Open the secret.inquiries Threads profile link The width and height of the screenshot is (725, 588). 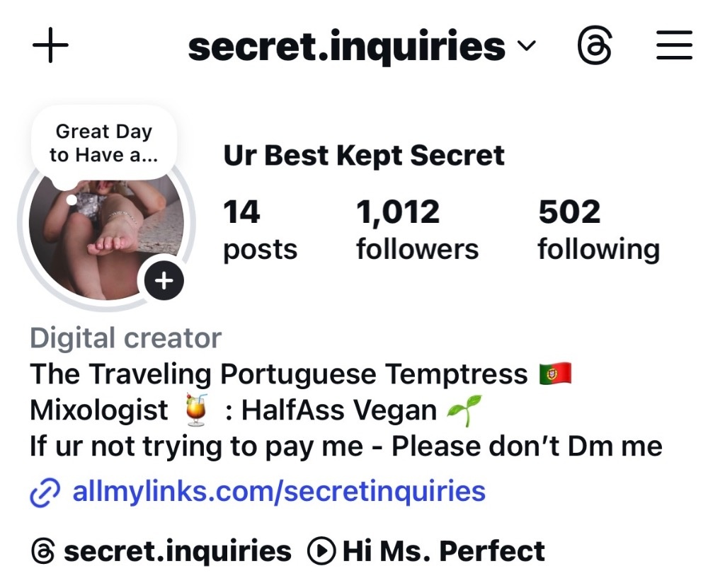(x=178, y=551)
